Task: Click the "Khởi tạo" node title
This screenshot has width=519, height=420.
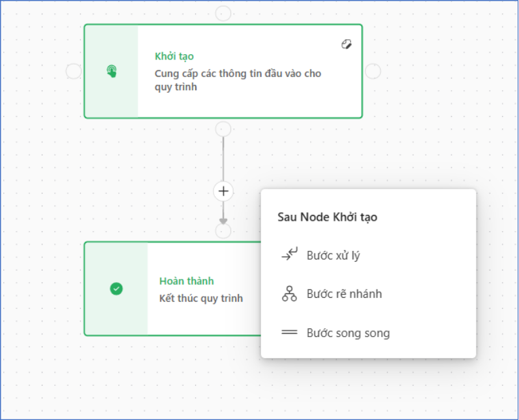Action: pos(174,56)
